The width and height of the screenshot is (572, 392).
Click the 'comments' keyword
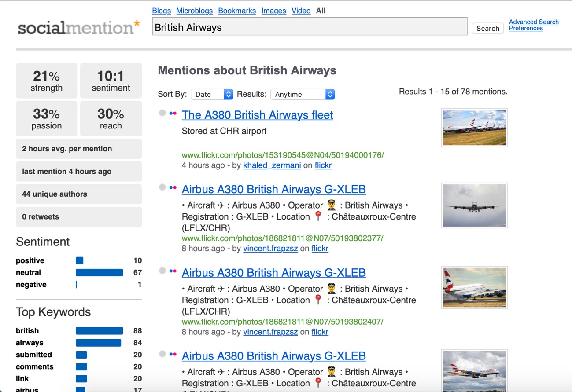pos(35,366)
